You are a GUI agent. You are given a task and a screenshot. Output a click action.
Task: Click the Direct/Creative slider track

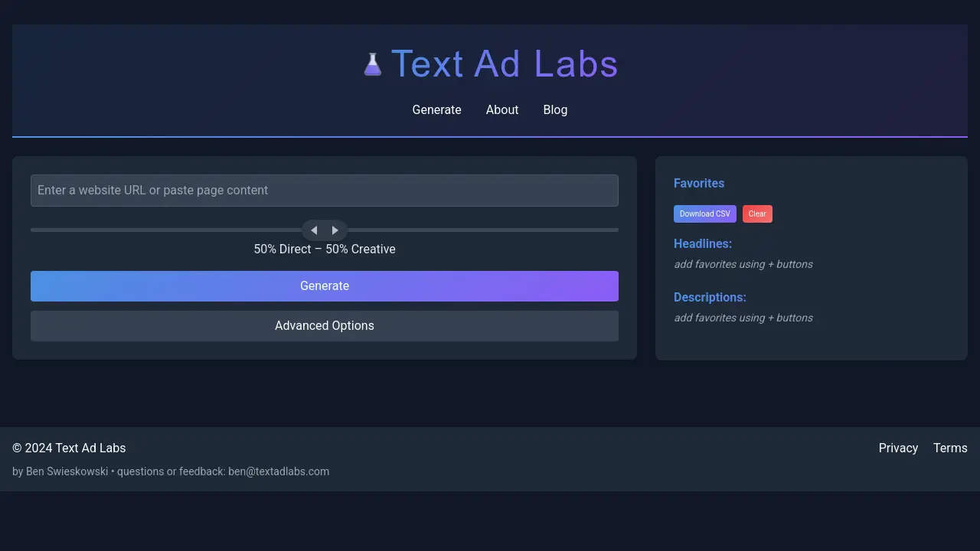325,230
